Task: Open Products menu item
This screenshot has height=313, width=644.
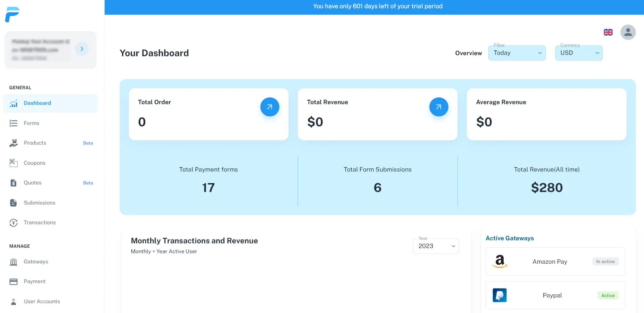Action: click(35, 143)
